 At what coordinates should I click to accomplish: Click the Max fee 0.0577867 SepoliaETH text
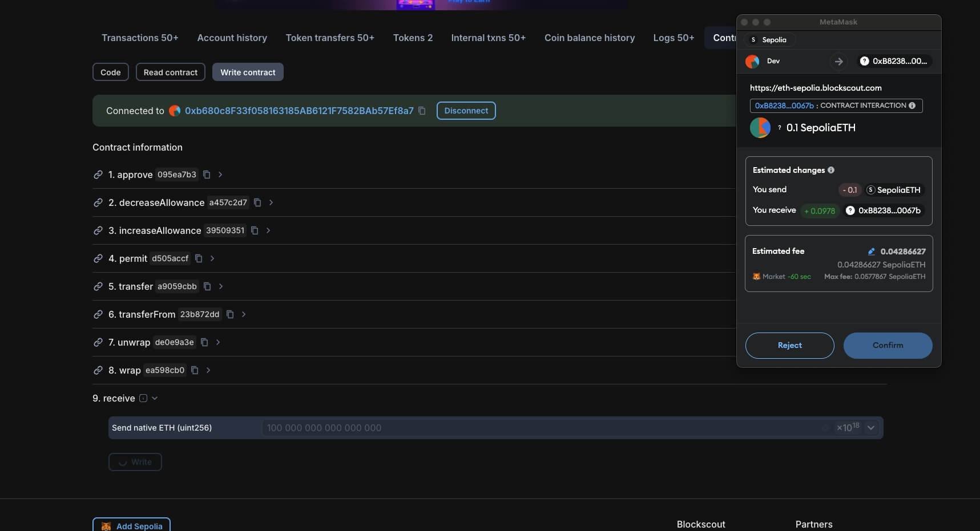[874, 277]
